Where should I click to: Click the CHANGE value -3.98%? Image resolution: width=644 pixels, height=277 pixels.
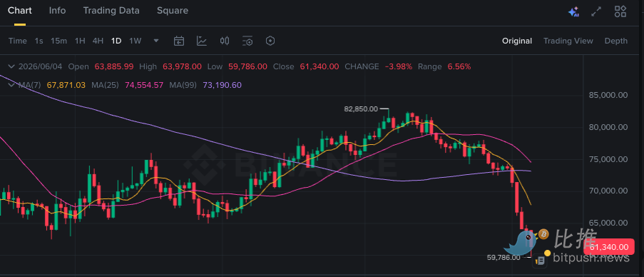tap(399, 66)
